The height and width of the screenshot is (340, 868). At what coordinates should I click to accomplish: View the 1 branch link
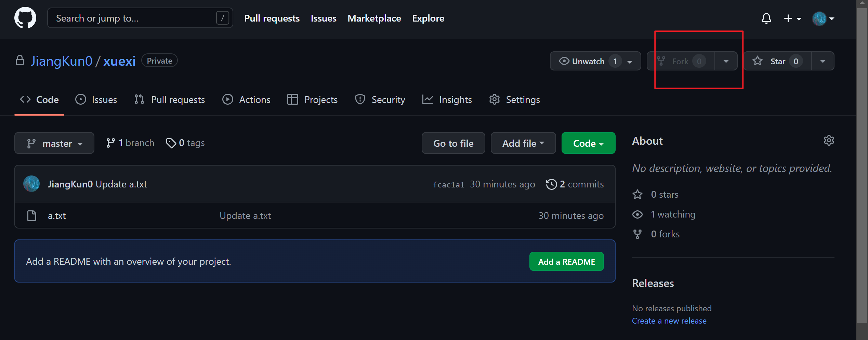pos(130,143)
